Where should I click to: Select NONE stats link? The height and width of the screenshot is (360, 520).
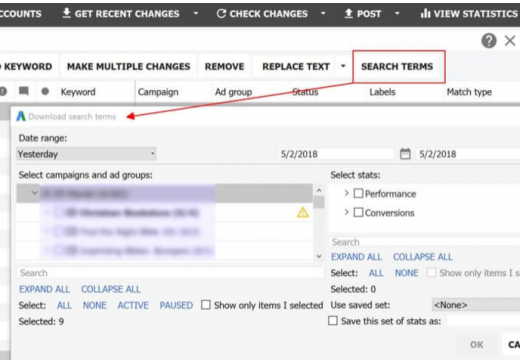pos(407,273)
